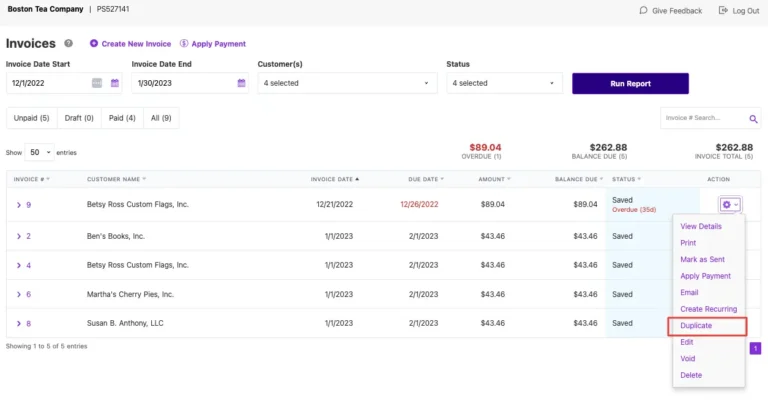Choose Print from the action menu

point(688,243)
